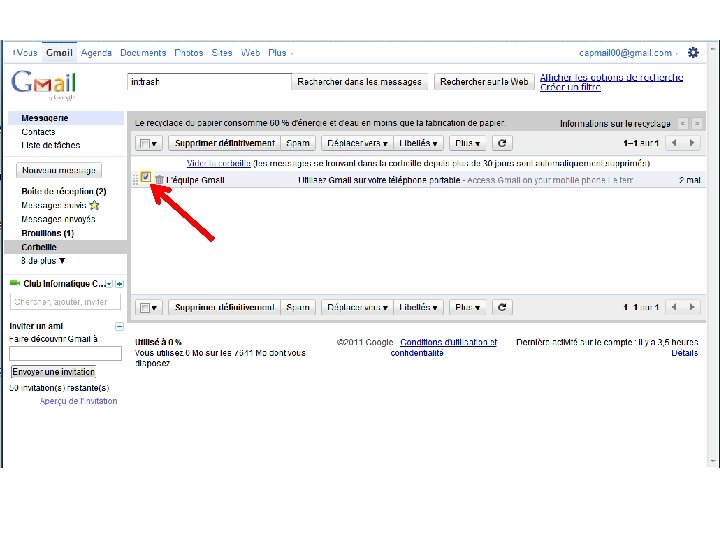Click the page vertical scrollbar
Screen dimensions: 720x540
(x=713, y=255)
